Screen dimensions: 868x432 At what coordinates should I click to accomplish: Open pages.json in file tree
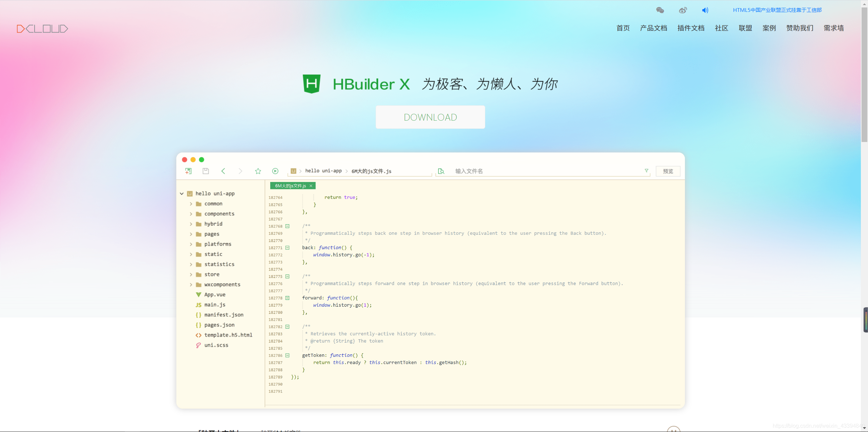(x=219, y=325)
